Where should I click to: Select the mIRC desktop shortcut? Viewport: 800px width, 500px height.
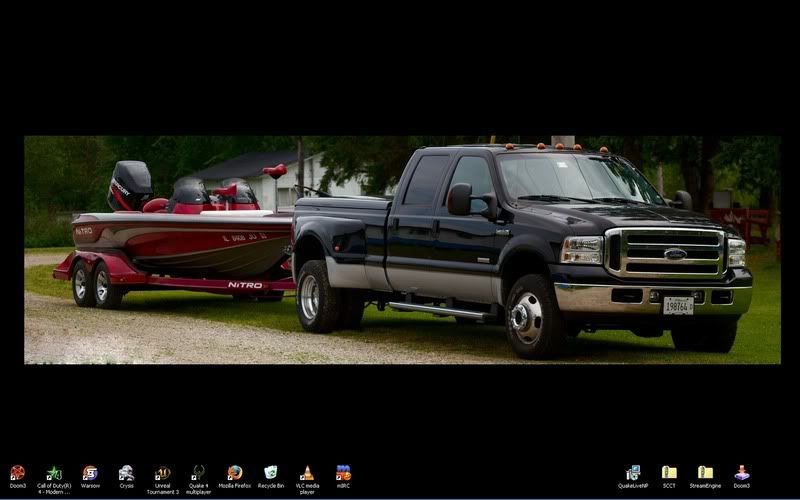point(343,473)
